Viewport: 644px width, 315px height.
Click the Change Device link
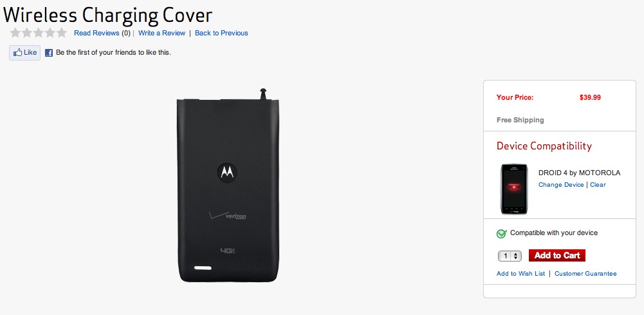[561, 185]
